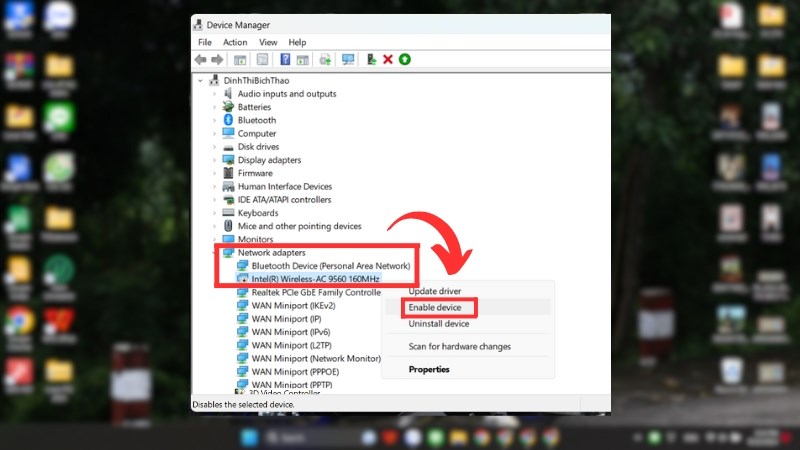Choose Enable device in the context menu
Image resolution: width=800 pixels, height=450 pixels.
tap(435, 308)
